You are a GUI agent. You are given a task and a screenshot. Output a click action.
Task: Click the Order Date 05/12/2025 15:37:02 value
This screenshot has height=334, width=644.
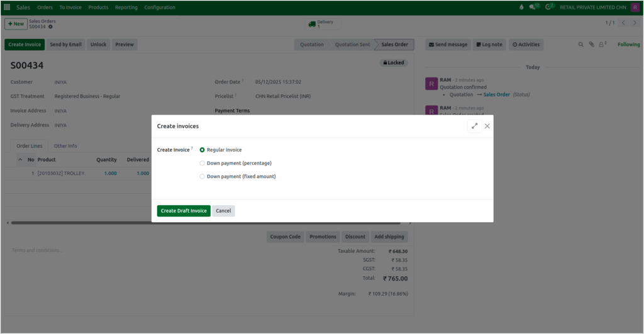click(x=278, y=82)
